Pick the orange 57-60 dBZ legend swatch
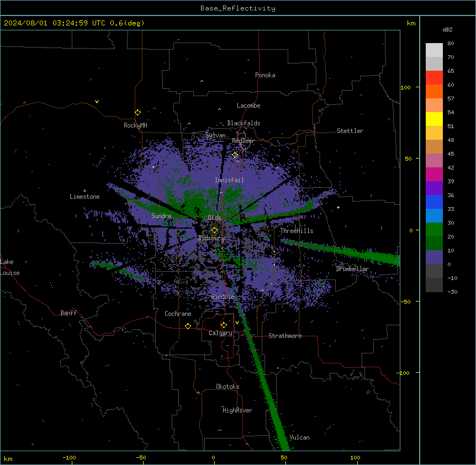The image size is (476, 465). (434, 91)
